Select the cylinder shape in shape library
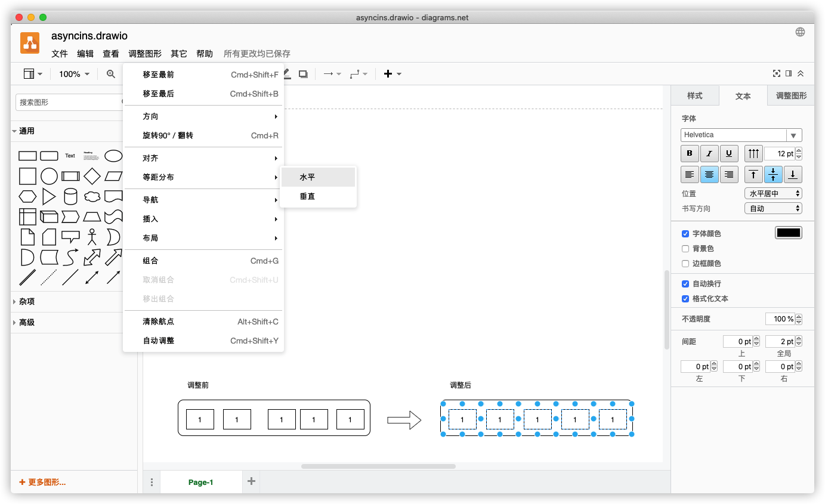The width and height of the screenshot is (825, 504). pyautogui.click(x=70, y=196)
